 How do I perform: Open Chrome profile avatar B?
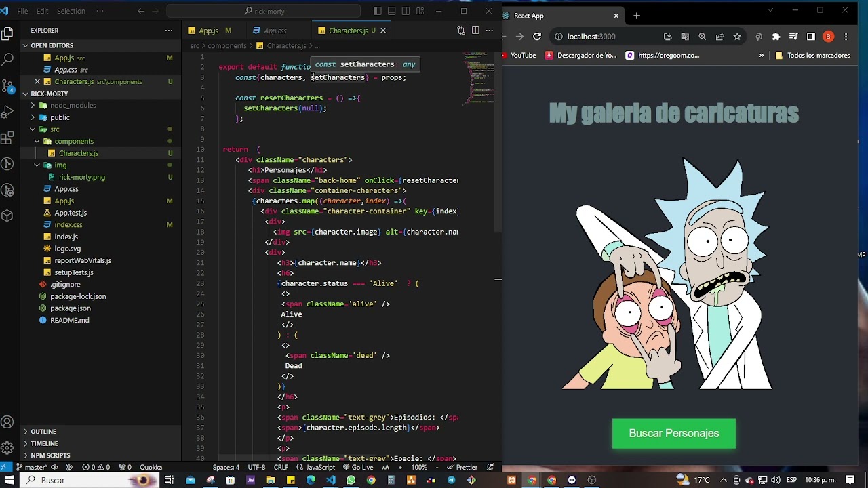[828, 37]
